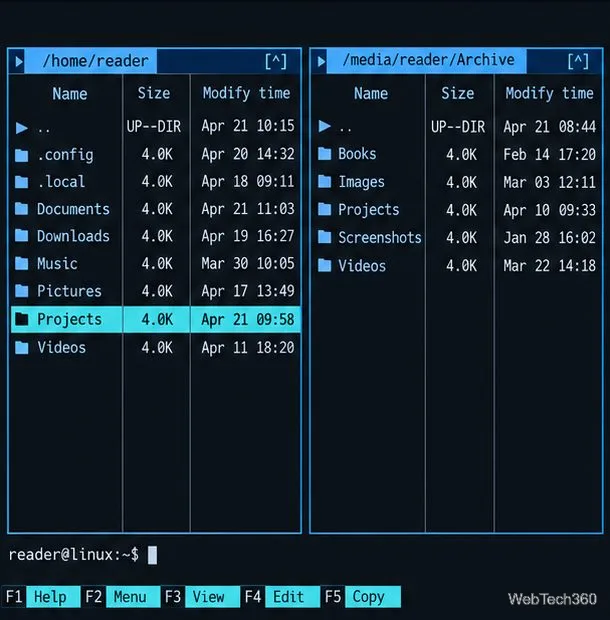Click F5 Copy in function key bar
610x620 pixels.
click(361, 597)
